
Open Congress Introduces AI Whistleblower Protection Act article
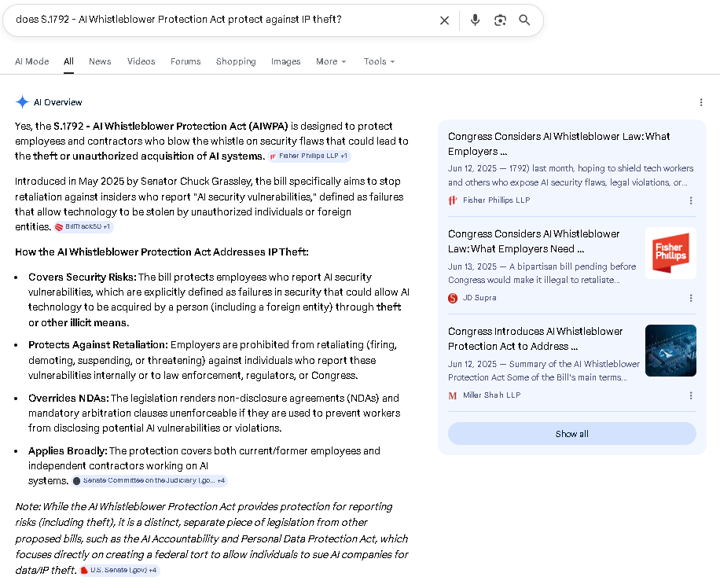pos(535,339)
